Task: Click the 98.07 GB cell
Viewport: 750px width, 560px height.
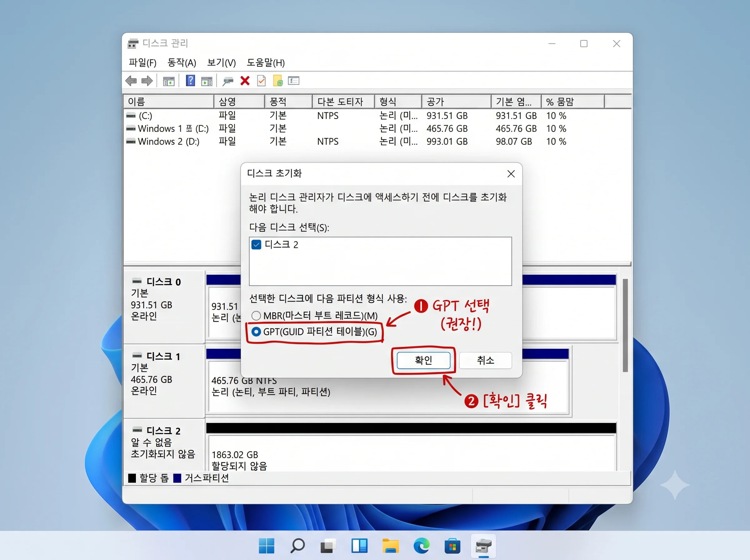Action: 514,141
